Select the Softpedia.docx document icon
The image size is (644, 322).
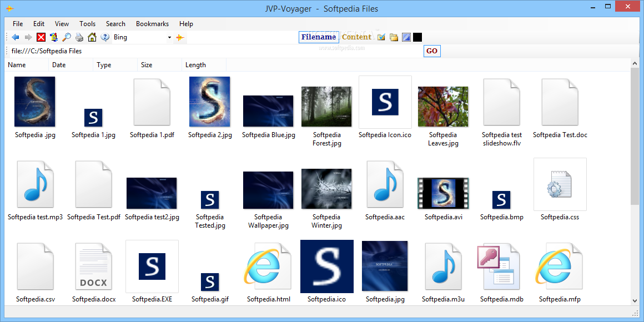(94, 266)
